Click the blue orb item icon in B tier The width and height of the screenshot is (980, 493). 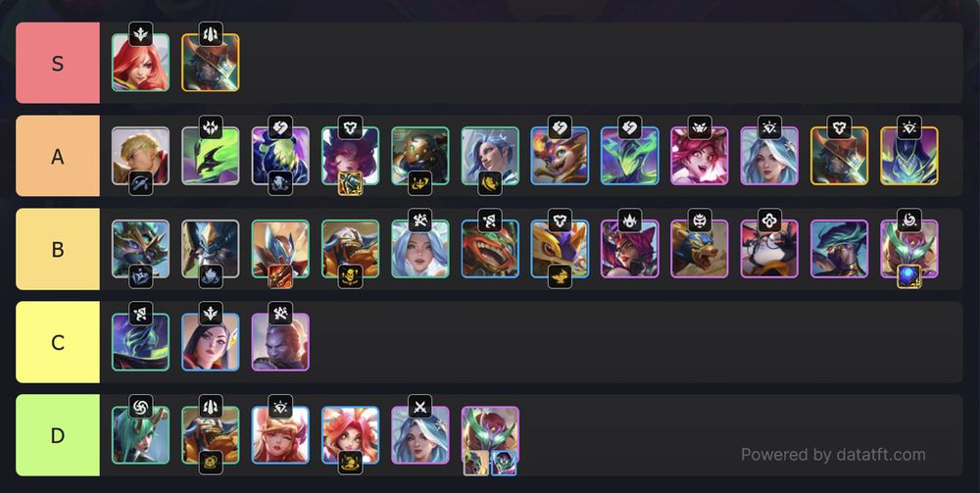pos(908,276)
